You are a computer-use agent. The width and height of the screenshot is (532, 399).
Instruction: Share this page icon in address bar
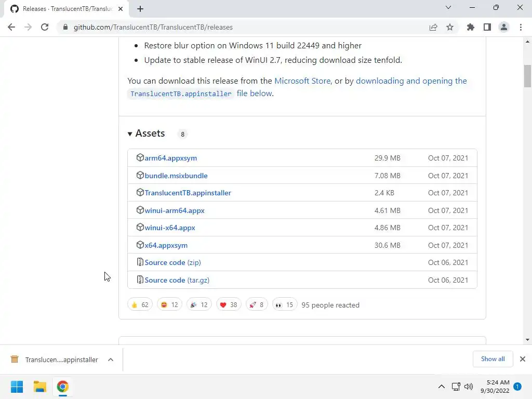433,27
